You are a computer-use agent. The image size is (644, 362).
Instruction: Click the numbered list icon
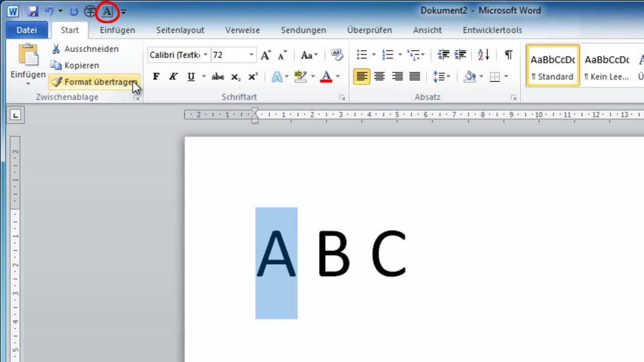click(x=388, y=54)
